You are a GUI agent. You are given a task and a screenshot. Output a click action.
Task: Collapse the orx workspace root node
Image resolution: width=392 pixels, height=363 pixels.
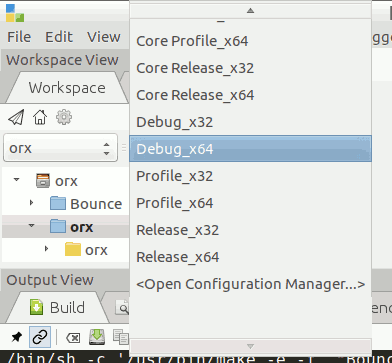tap(16, 180)
